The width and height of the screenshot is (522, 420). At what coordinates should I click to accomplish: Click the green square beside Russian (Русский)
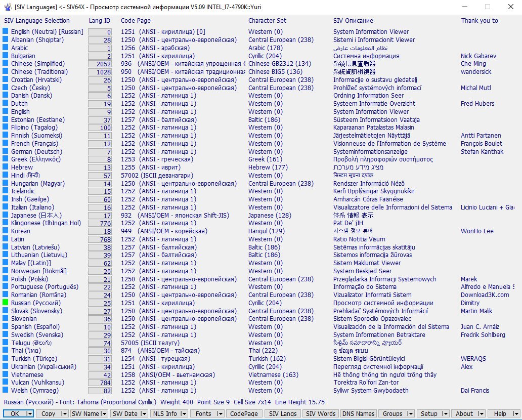pos(6,303)
